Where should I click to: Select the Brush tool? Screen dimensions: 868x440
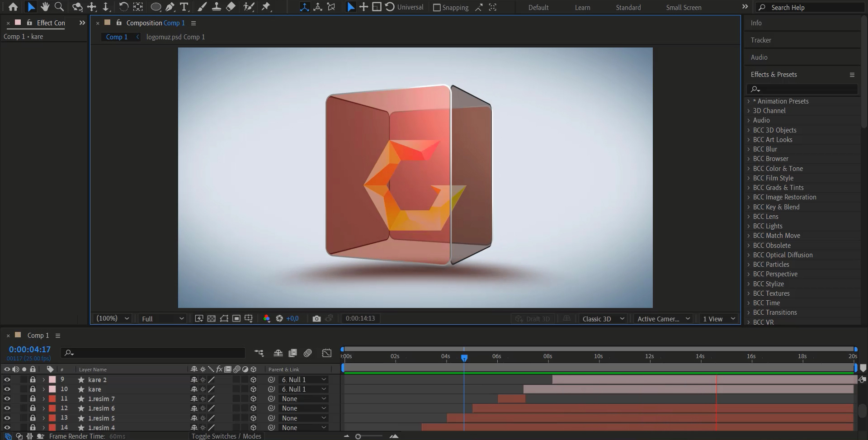202,7
